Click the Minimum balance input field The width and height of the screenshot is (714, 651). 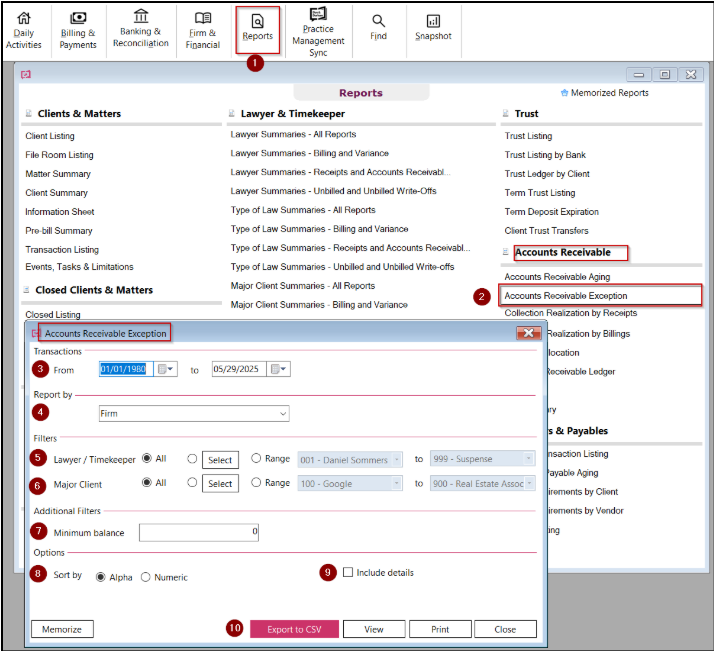pos(199,532)
